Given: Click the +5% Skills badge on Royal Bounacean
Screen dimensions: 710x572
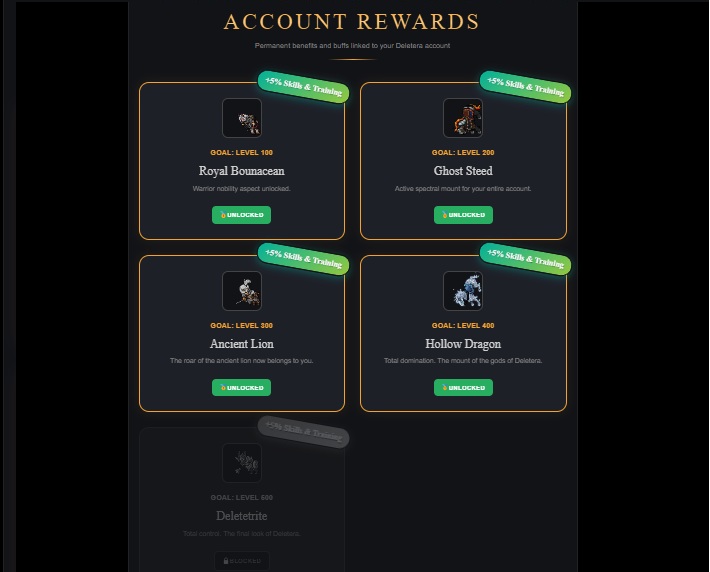Looking at the screenshot, I should pos(303,87).
